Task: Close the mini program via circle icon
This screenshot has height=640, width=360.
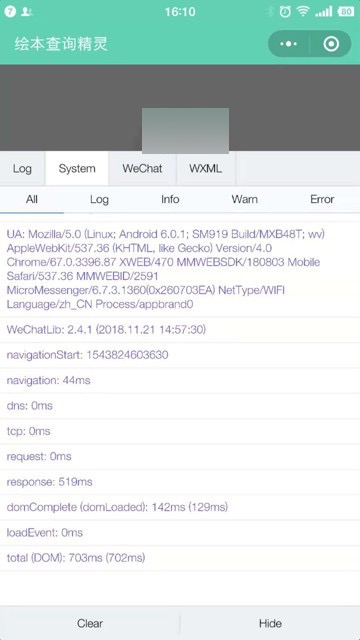Action: point(331,44)
